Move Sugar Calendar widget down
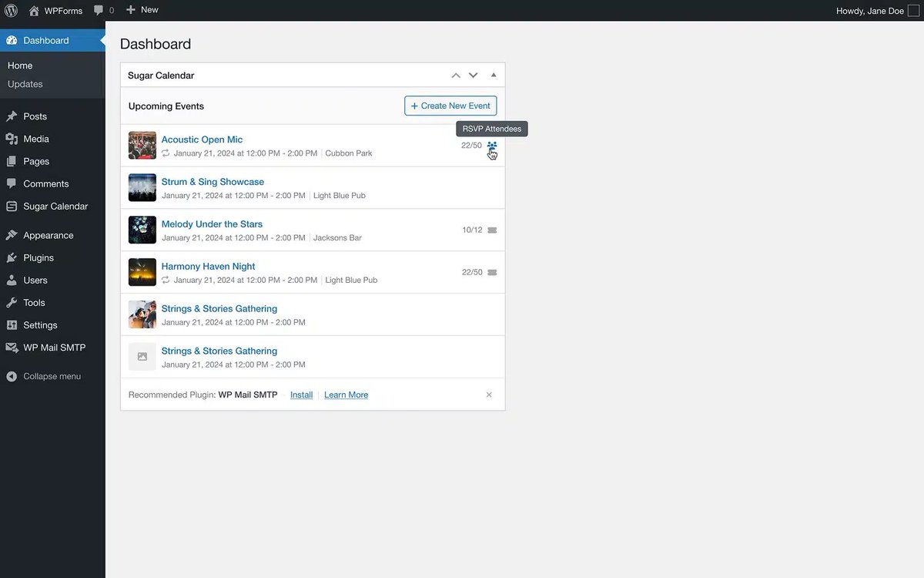Viewport: 924px width, 578px height. coord(474,76)
